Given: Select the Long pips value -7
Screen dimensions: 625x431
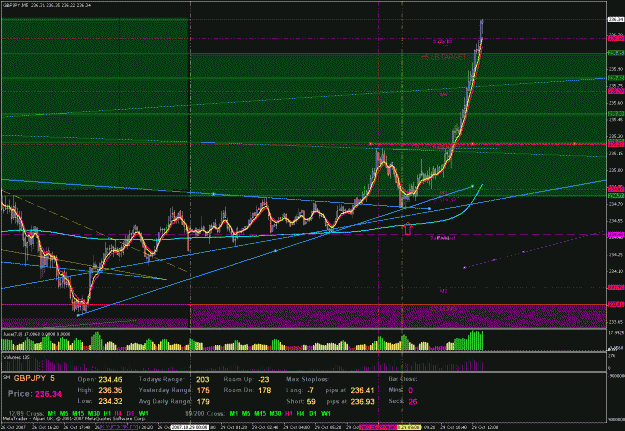Looking at the screenshot, I should (x=311, y=390).
